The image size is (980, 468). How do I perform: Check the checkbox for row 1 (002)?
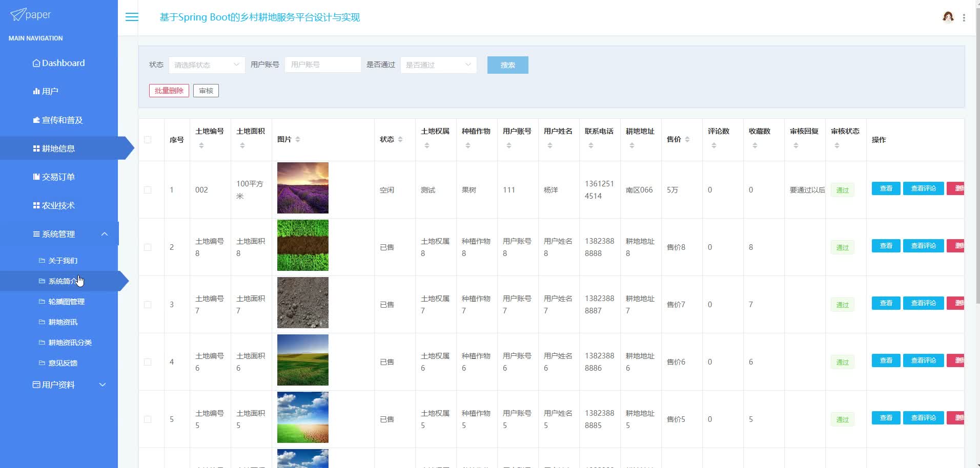coord(148,190)
